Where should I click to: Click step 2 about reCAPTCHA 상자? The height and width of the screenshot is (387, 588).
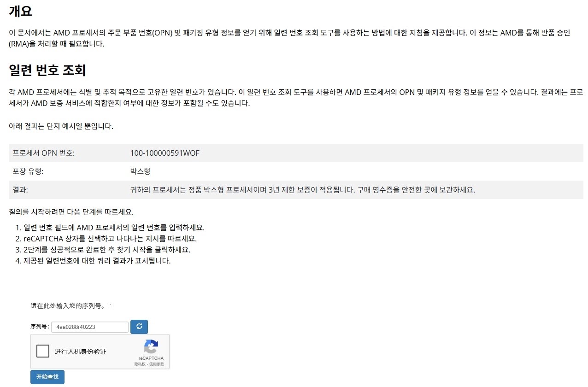[110, 239]
